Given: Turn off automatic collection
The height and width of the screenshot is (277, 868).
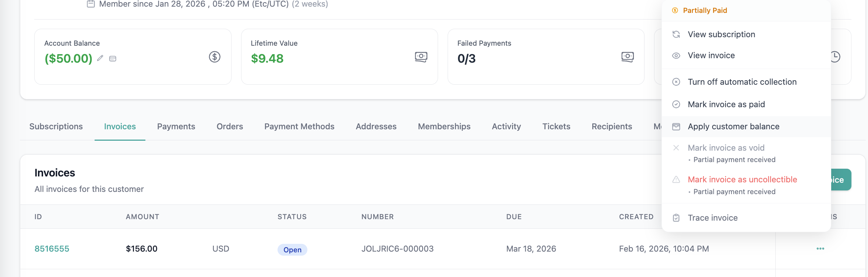Looking at the screenshot, I should point(742,82).
